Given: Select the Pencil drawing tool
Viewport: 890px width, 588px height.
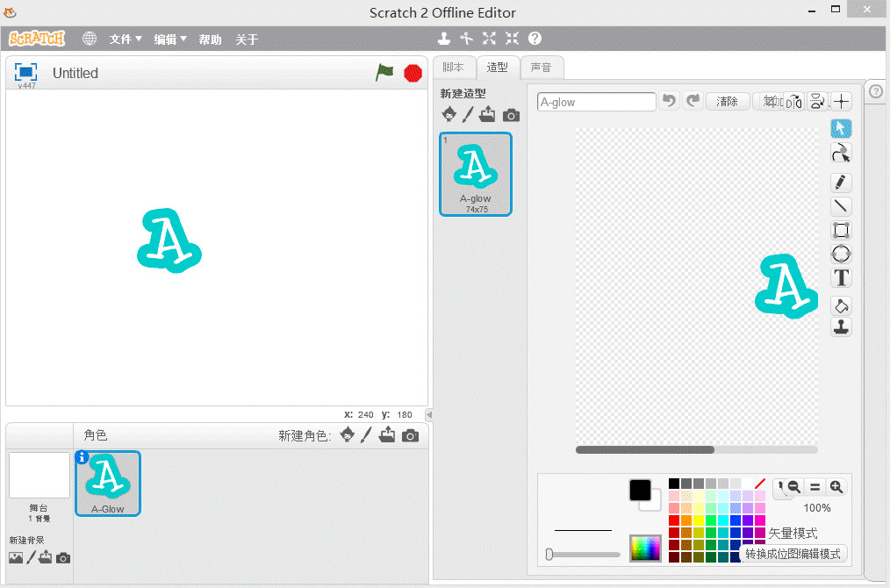Looking at the screenshot, I should click(841, 183).
